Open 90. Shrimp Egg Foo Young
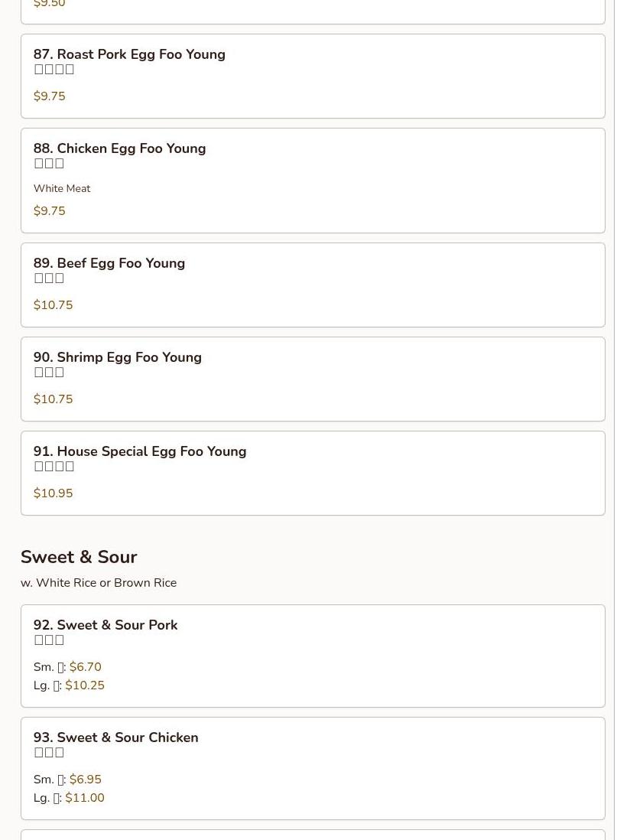630x840 pixels. coord(118,357)
